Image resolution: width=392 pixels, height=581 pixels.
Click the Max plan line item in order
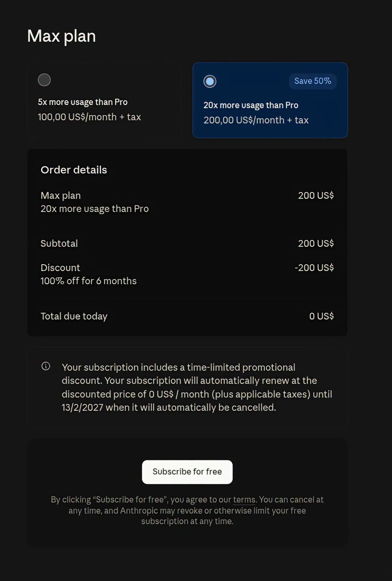61,195
